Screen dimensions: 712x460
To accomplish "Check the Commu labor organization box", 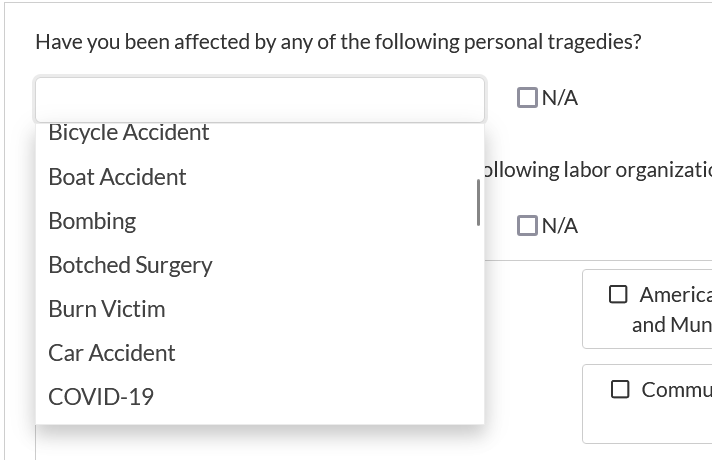I will [621, 389].
